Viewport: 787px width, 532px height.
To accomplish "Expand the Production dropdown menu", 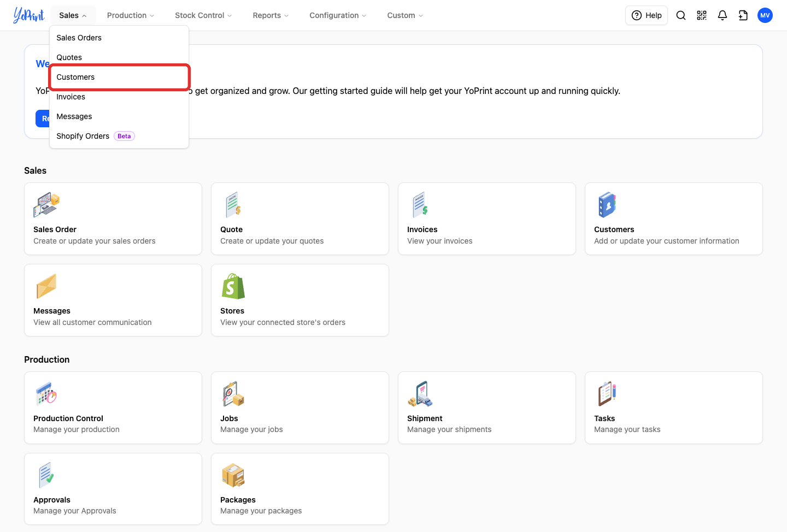I will [131, 15].
